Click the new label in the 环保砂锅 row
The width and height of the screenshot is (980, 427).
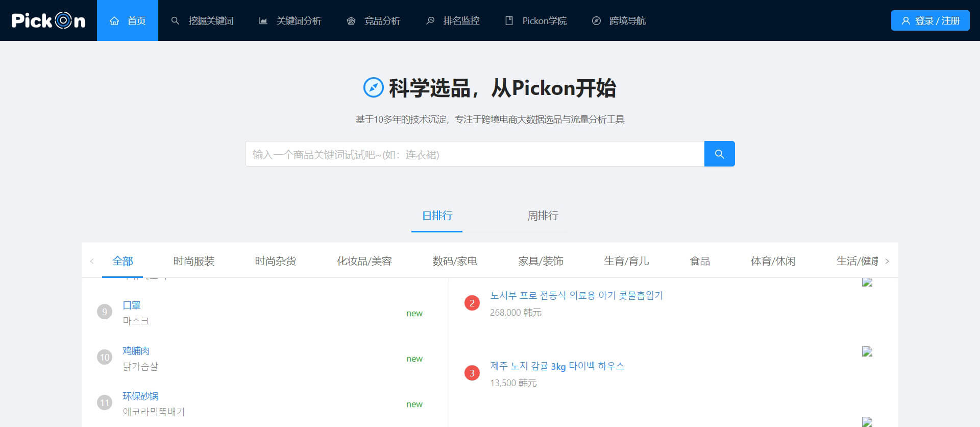coord(414,404)
